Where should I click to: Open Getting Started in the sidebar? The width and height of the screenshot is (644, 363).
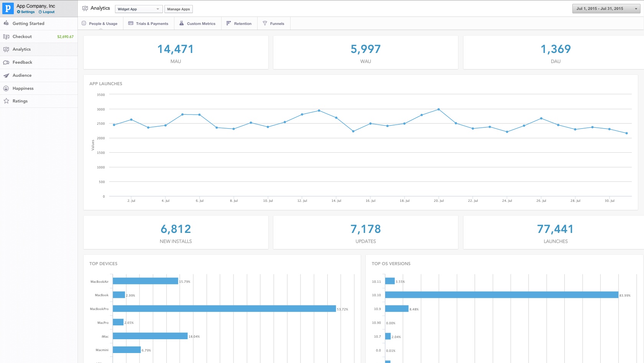[x=39, y=23]
